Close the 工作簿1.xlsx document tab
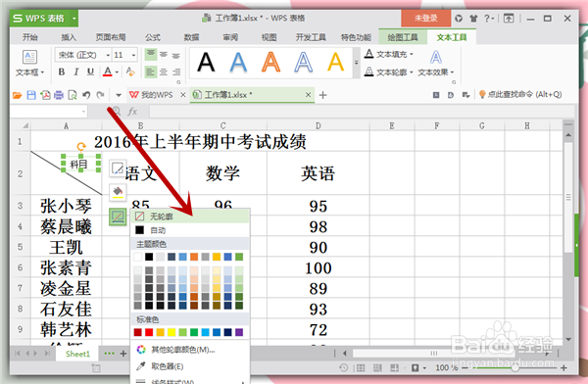Image resolution: width=588 pixels, height=384 pixels. pyautogui.click(x=308, y=95)
